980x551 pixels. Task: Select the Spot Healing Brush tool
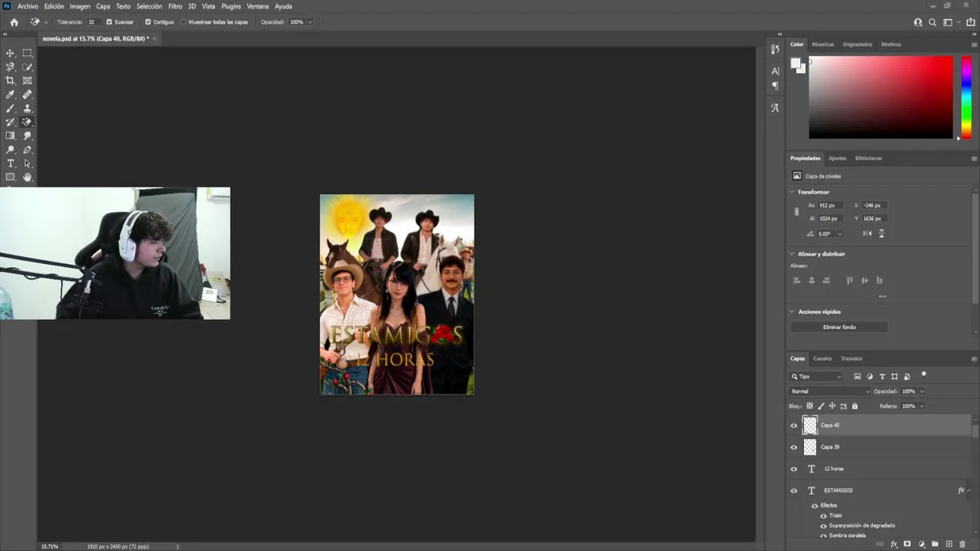tap(28, 94)
